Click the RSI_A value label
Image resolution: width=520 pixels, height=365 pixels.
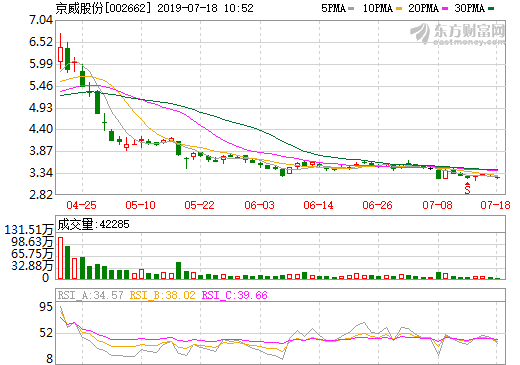coord(90,295)
